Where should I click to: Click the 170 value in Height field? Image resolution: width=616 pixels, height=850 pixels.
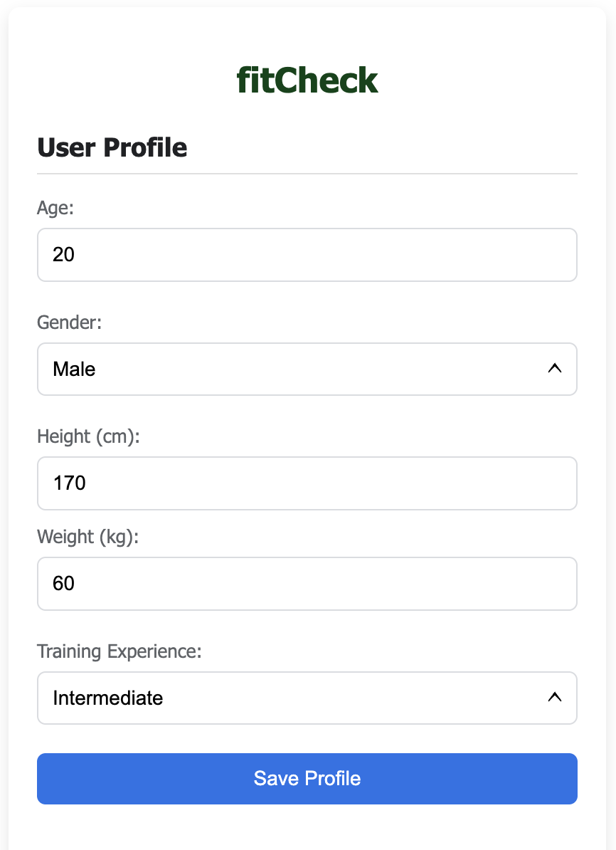70,483
